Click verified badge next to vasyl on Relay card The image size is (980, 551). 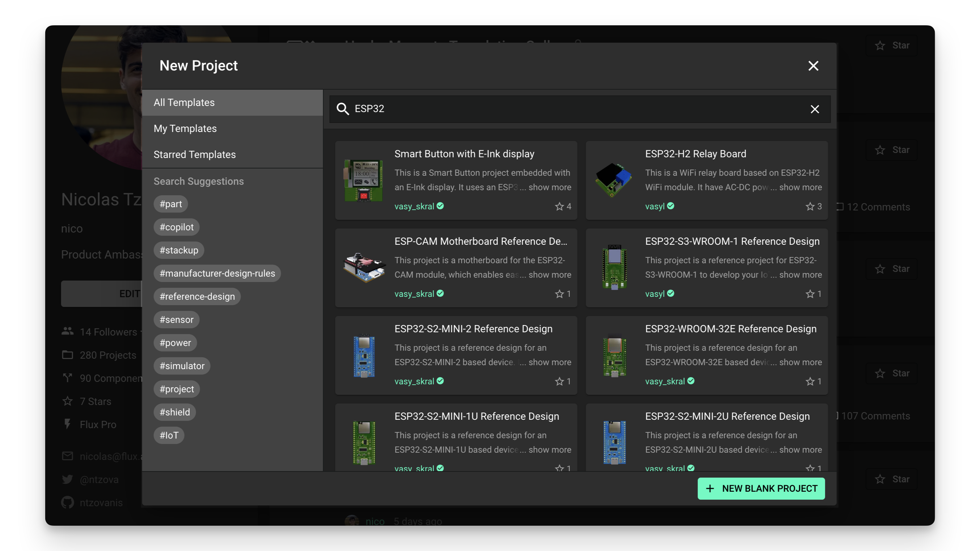[670, 206]
